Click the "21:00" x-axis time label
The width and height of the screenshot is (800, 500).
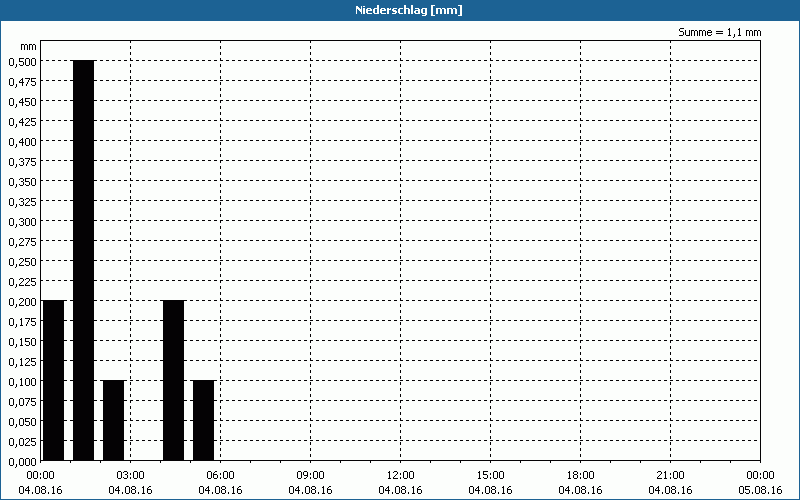click(x=670, y=476)
